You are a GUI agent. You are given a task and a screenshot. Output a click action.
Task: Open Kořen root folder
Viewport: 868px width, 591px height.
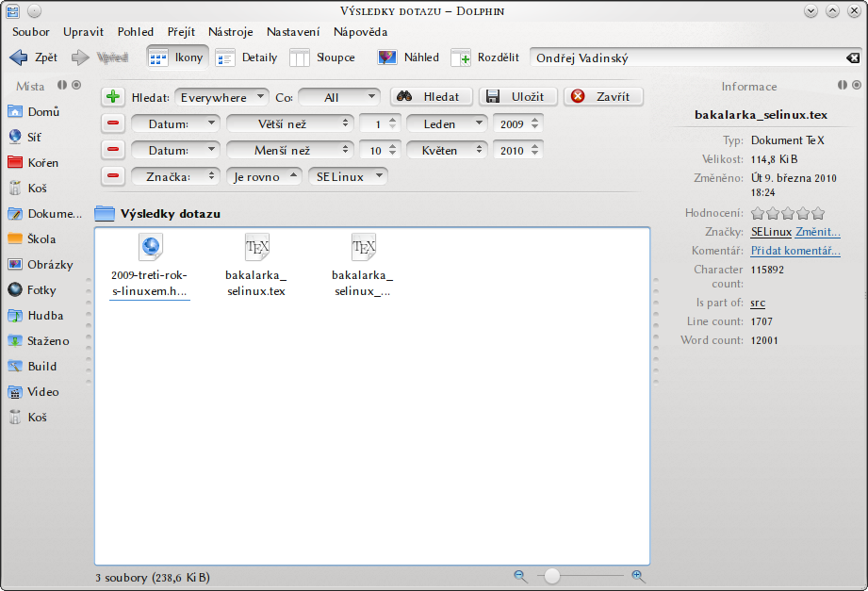(33, 163)
